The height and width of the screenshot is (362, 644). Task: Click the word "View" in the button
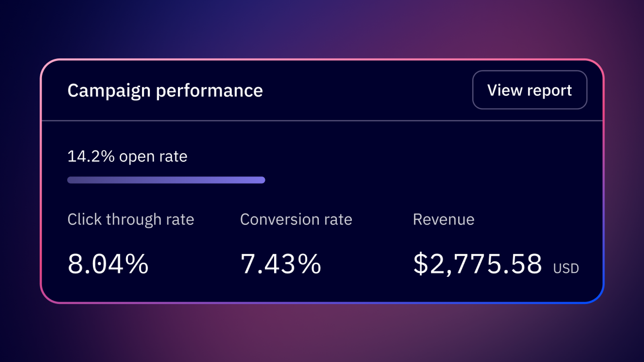click(505, 90)
